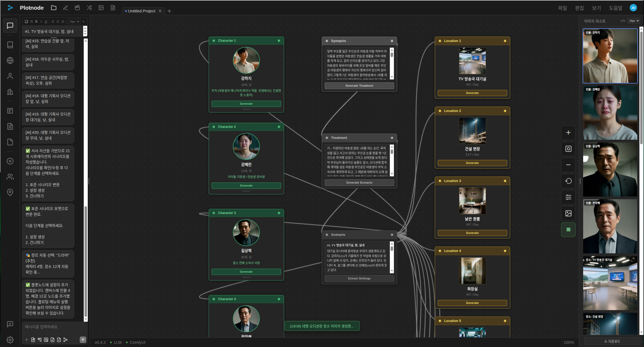The height and width of the screenshot is (347, 644).
Task: Open the single person icon in sidebar
Action: click(x=10, y=76)
